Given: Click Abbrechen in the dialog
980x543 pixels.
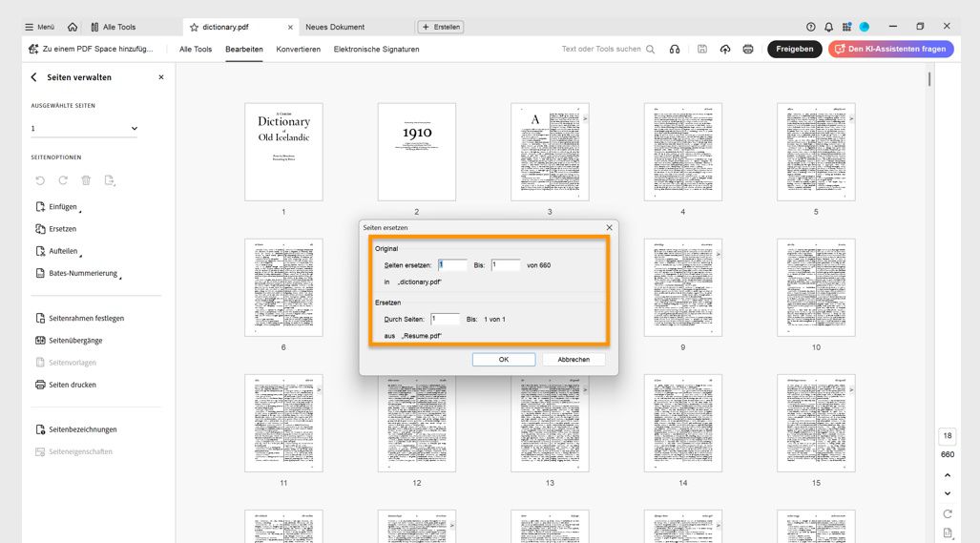Looking at the screenshot, I should (x=573, y=359).
